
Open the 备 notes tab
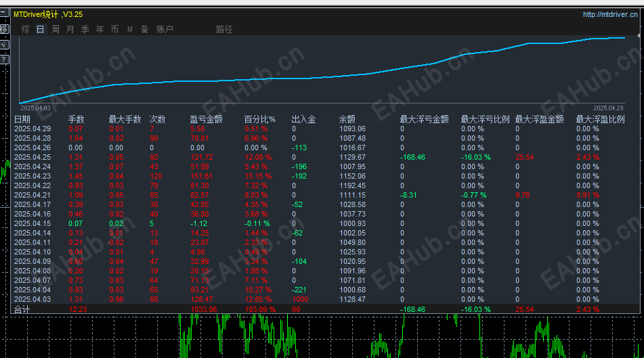pyautogui.click(x=144, y=29)
